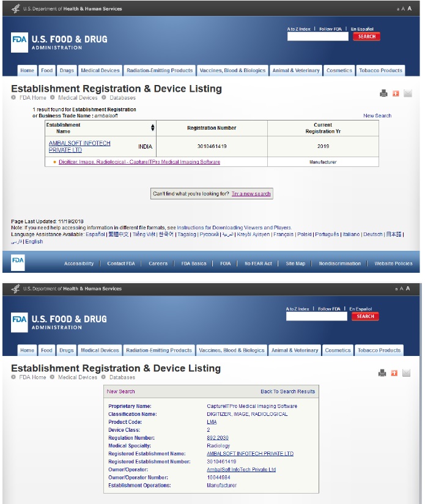Open Instructions for Downloading Viewers and Players link

234,228
